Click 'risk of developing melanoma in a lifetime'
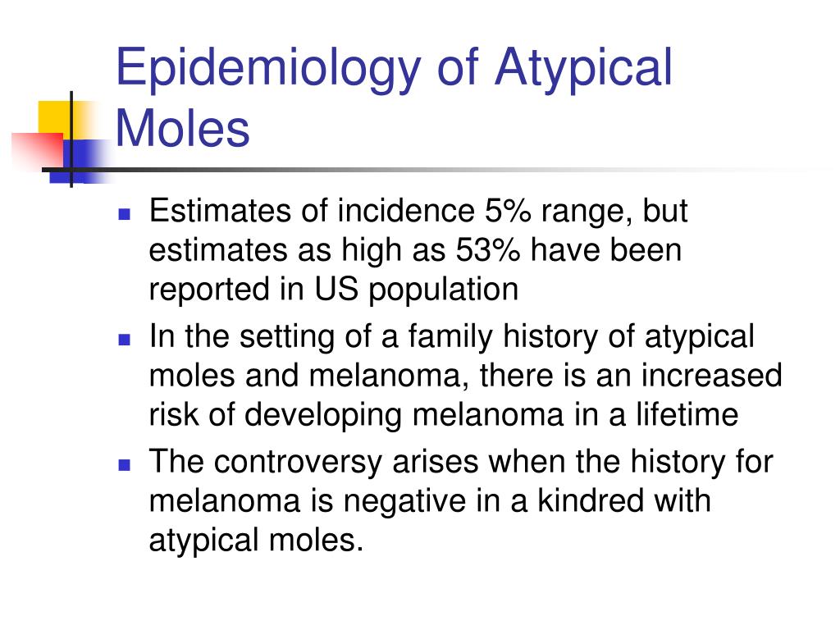The width and height of the screenshot is (840, 630). point(444,415)
